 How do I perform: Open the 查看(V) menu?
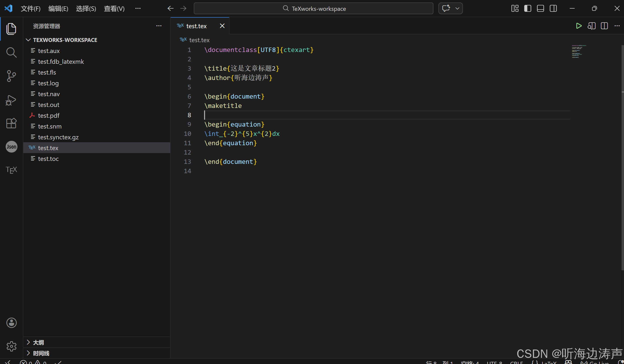(114, 9)
